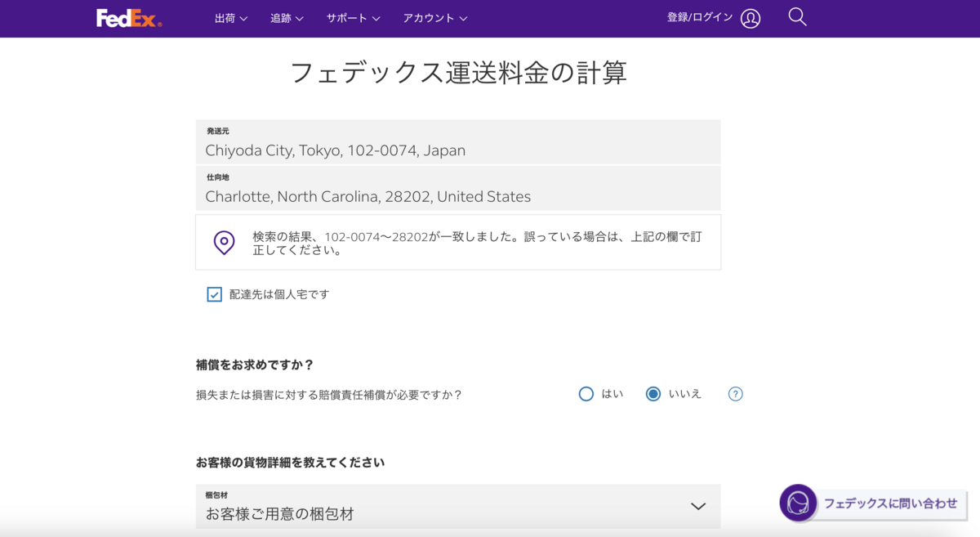Image resolution: width=980 pixels, height=537 pixels.
Task: Click the help question mark icon
Action: (736, 394)
